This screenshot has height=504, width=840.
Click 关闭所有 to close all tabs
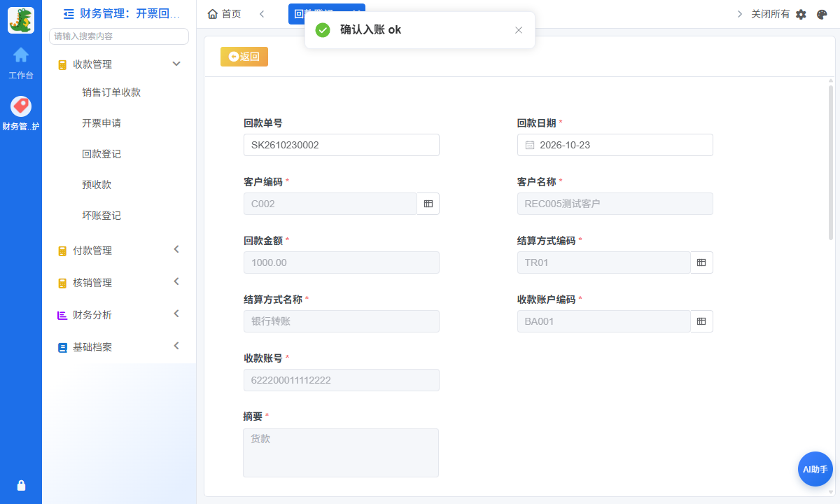[770, 14]
